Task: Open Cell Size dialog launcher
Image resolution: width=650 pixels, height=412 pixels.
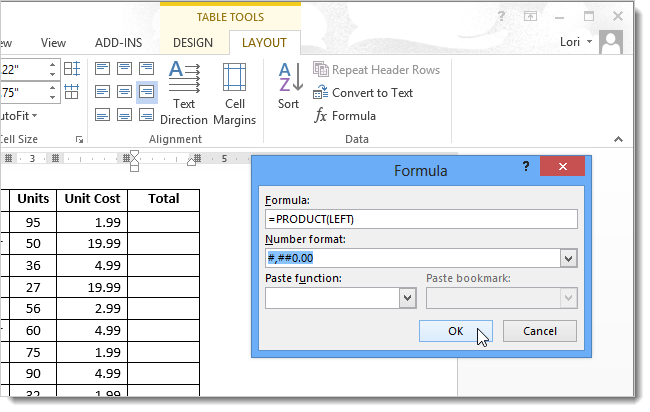Action: click(x=79, y=140)
